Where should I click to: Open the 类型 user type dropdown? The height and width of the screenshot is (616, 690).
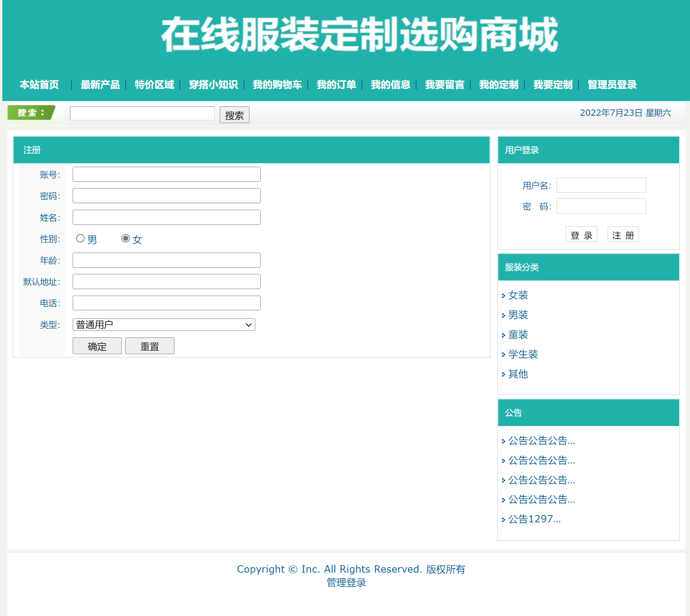164,325
